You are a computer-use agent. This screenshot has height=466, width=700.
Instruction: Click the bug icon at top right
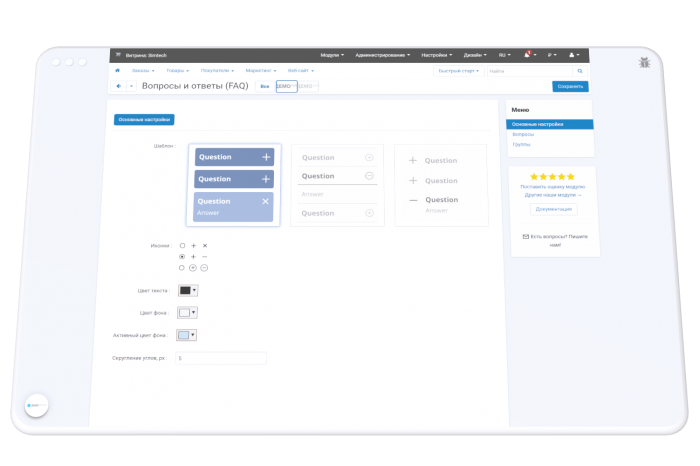click(644, 62)
